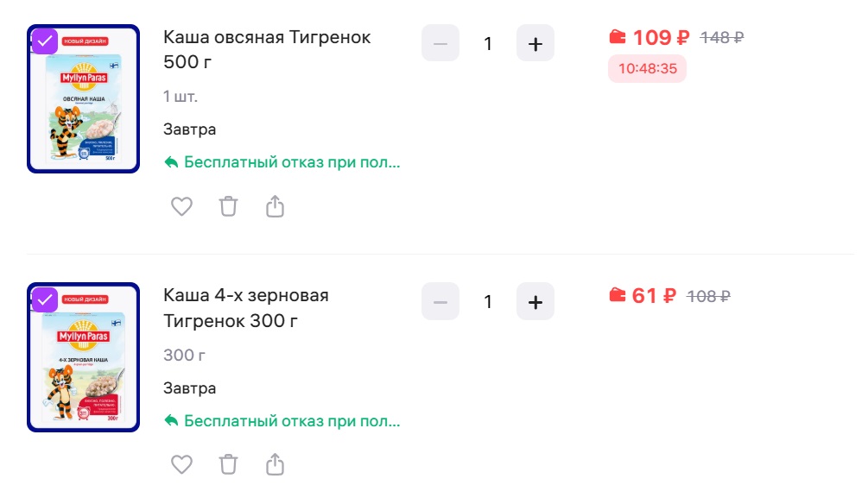Remove Каша 4-х зерновая from cart
Screen dimensions: 868x485
click(228, 464)
